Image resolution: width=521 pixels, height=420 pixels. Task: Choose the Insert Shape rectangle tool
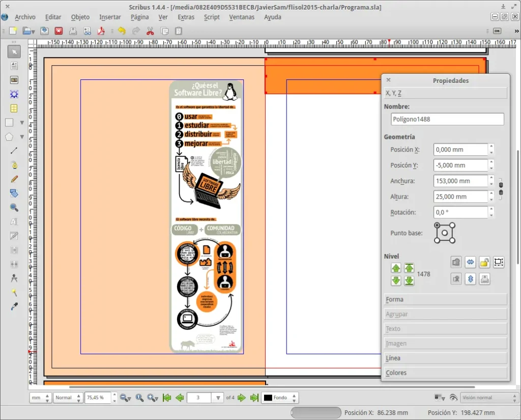click(x=9, y=123)
